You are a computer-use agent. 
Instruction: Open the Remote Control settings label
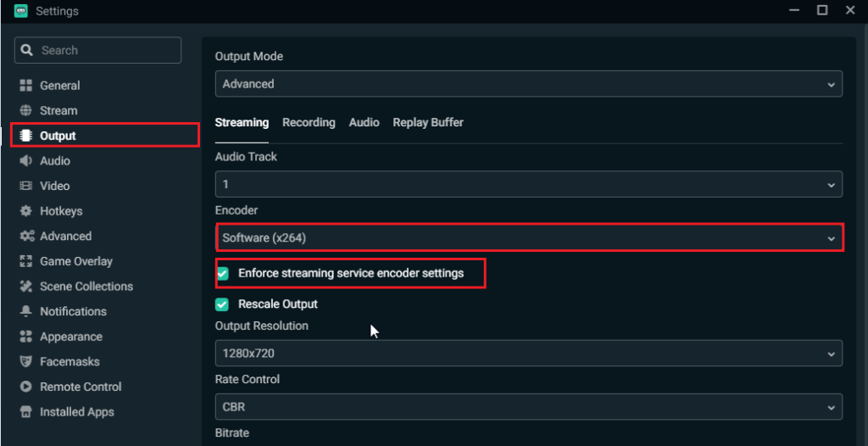(x=81, y=387)
